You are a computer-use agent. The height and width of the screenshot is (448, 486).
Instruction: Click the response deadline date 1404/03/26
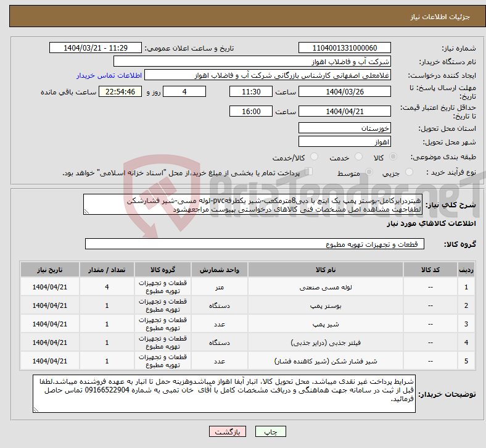344,92
